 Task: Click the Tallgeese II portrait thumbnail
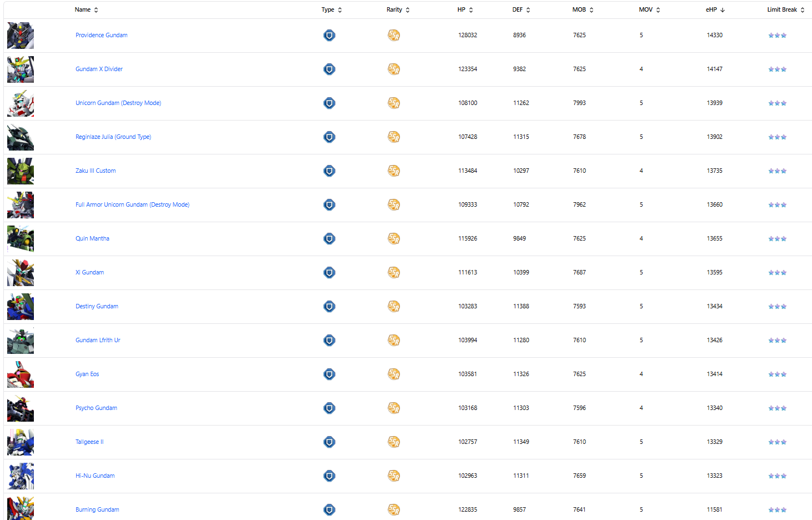coord(21,442)
